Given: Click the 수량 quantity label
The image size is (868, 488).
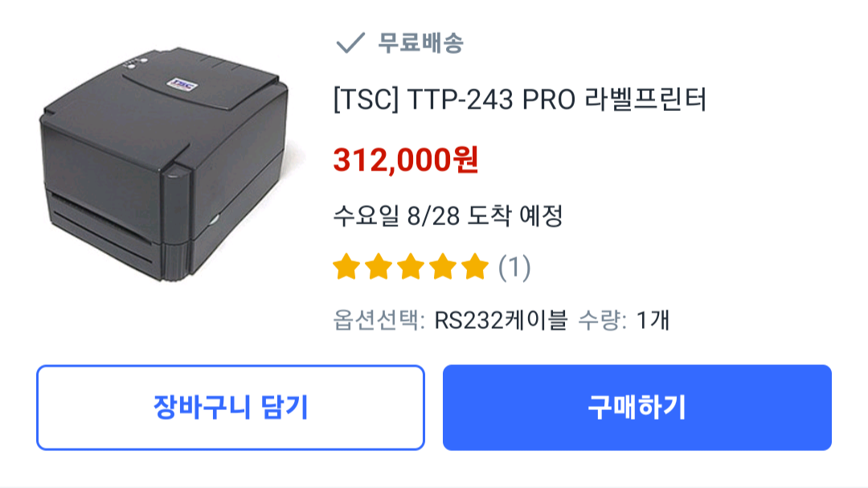Looking at the screenshot, I should coord(602,320).
